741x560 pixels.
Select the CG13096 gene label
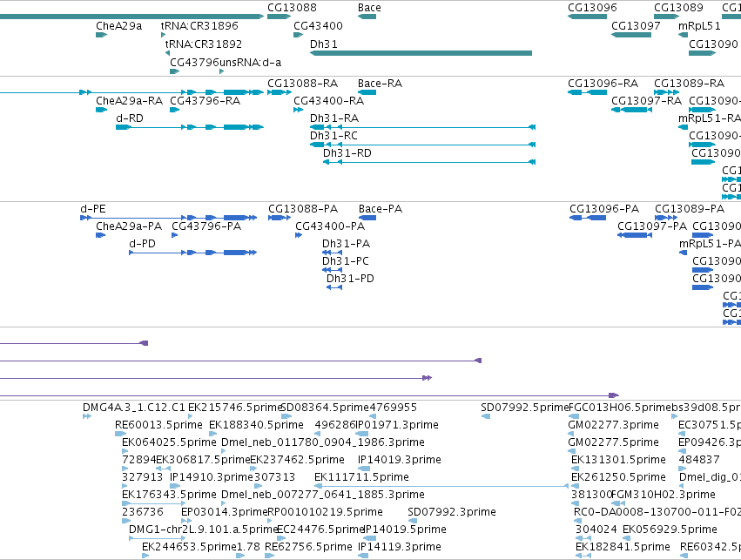tap(592, 8)
